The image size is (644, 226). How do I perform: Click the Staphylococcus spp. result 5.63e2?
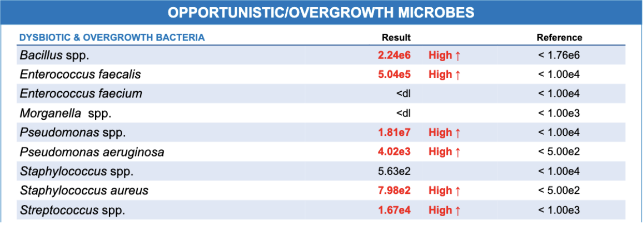394,171
